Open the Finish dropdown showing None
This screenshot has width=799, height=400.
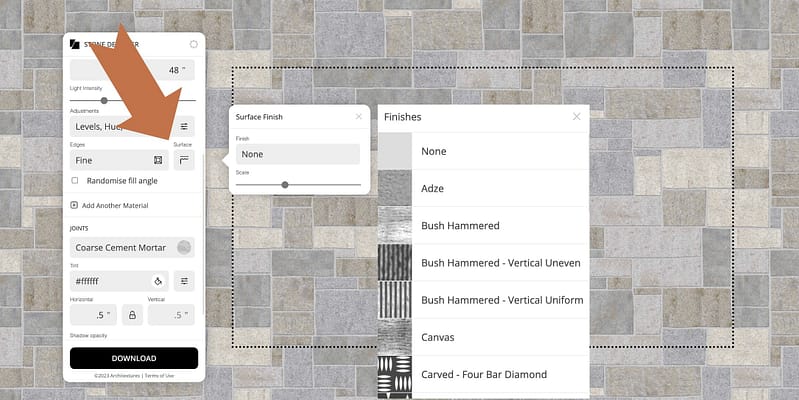coord(298,154)
